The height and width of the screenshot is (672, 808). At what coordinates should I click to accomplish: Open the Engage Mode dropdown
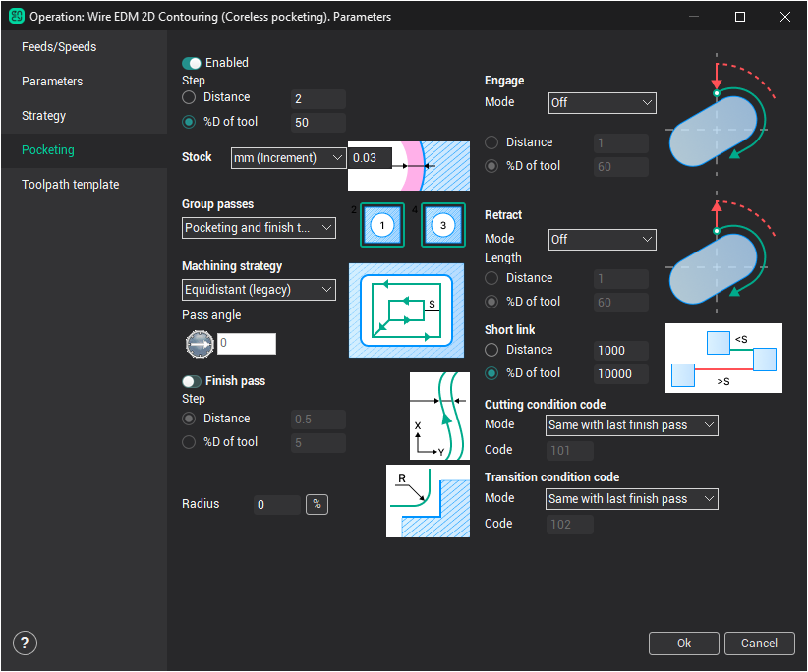(601, 102)
